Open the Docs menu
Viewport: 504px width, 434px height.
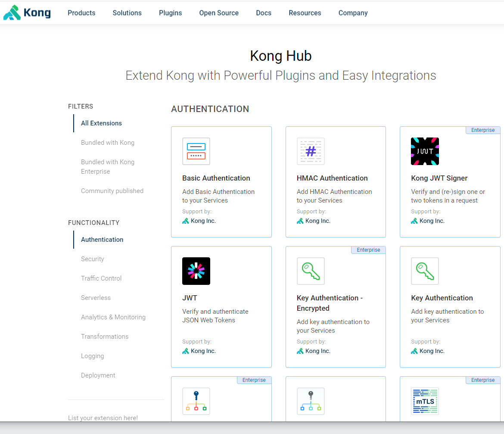tap(264, 13)
